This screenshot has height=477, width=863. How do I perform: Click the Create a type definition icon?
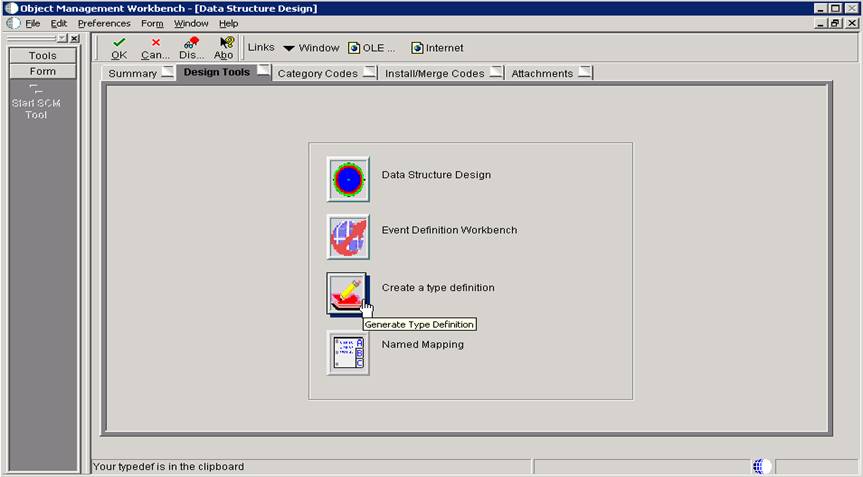click(348, 294)
